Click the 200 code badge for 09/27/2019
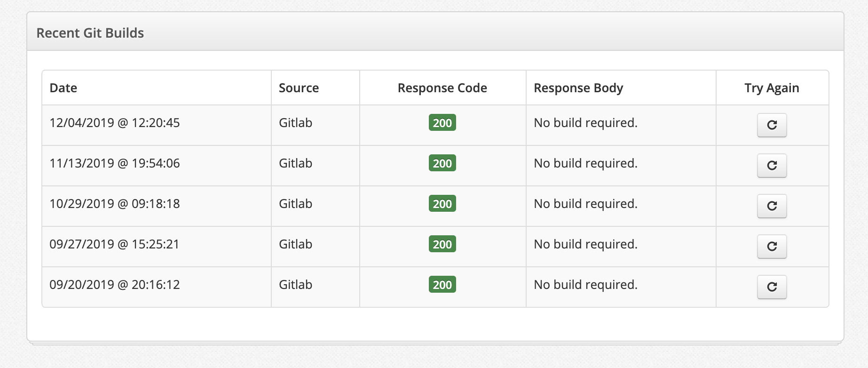The height and width of the screenshot is (368, 868). 442,244
